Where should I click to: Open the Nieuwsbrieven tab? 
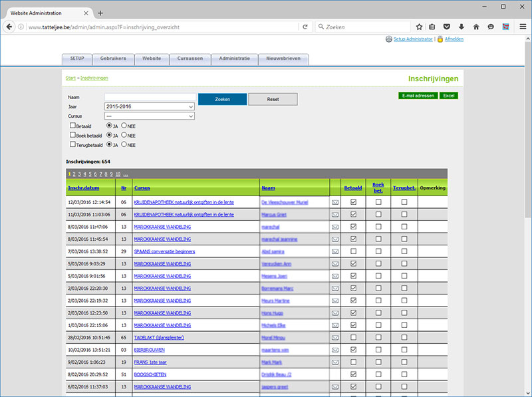tap(283, 59)
